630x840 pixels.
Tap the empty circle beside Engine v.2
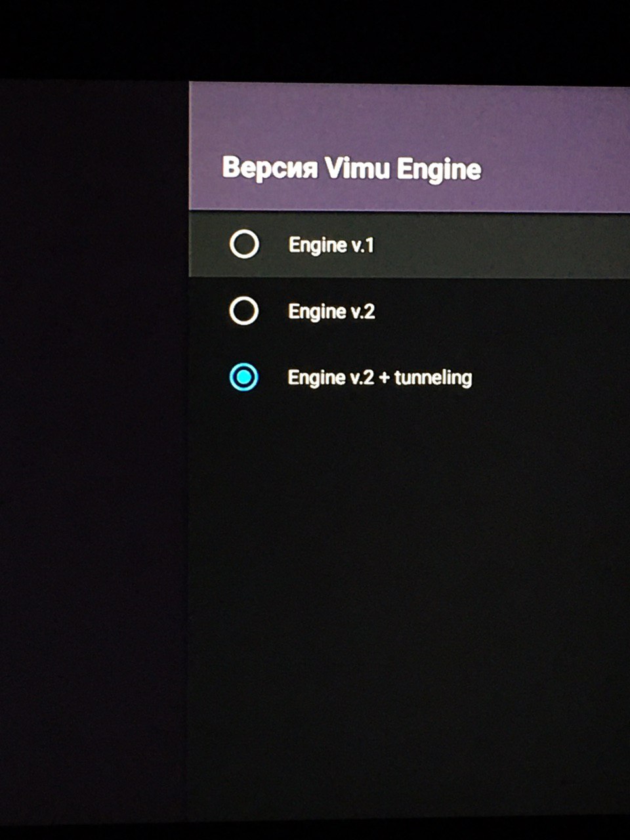point(244,310)
